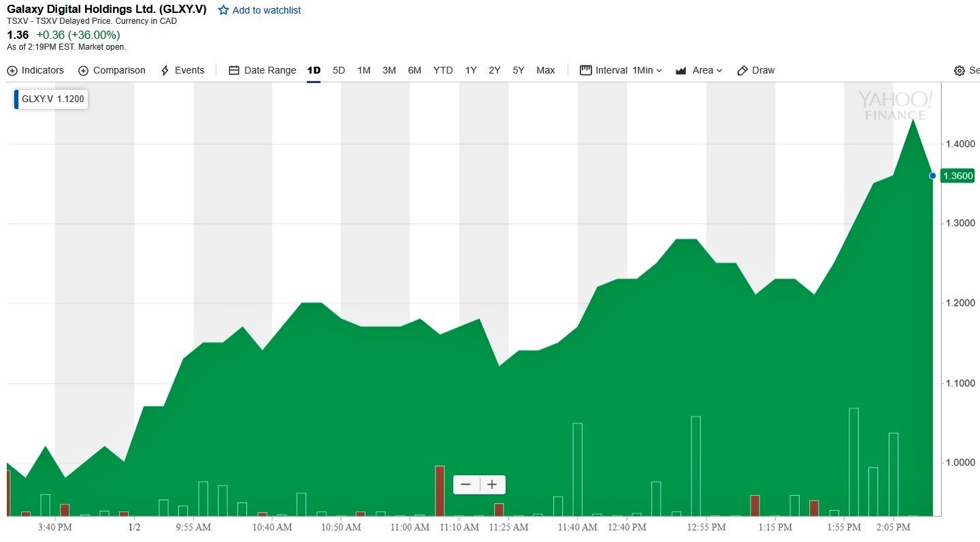Switch to the 5D range
The width and height of the screenshot is (980, 542).
339,71
